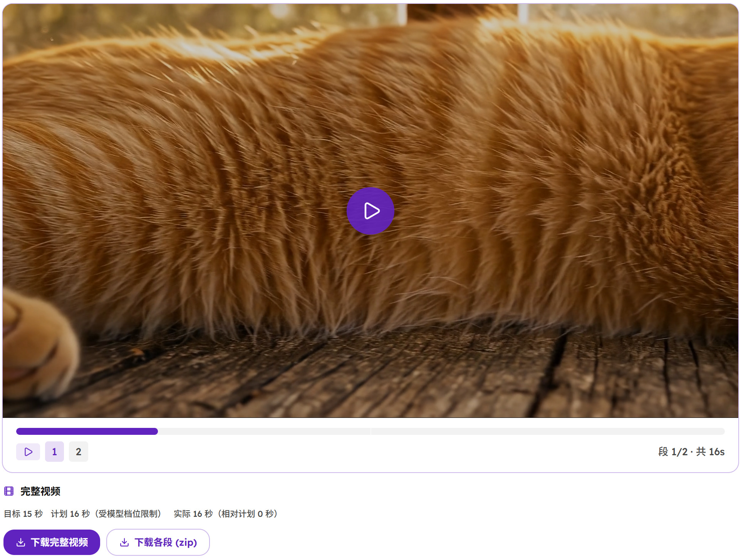Screen dimensions: 741x560
Task: Select segment 1 button
Action: [x=54, y=452]
